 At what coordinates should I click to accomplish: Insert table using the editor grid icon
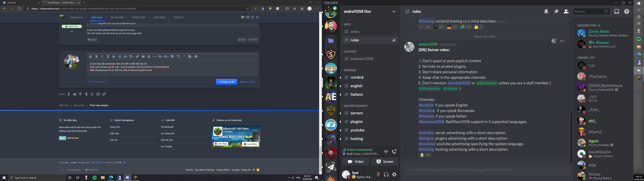(x=172, y=56)
